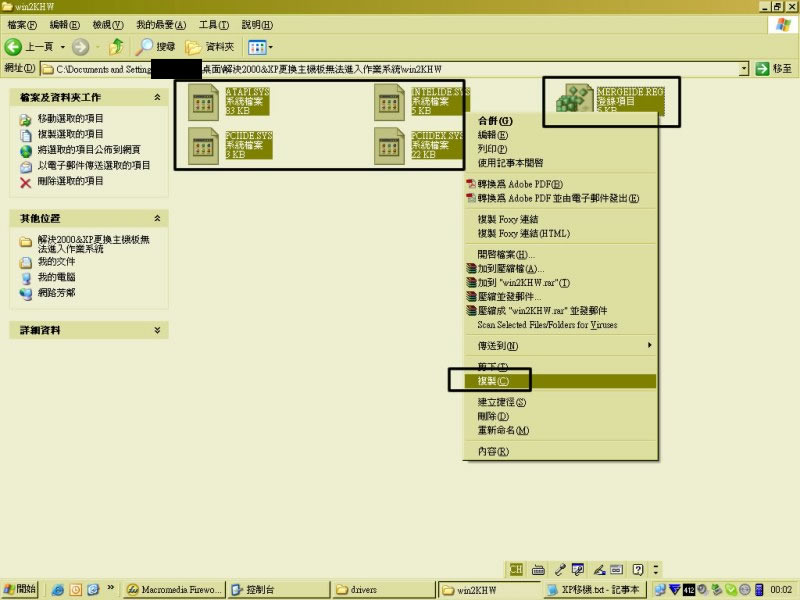Choose 複製(C) from the context menu
The height and width of the screenshot is (600, 800).
point(560,381)
